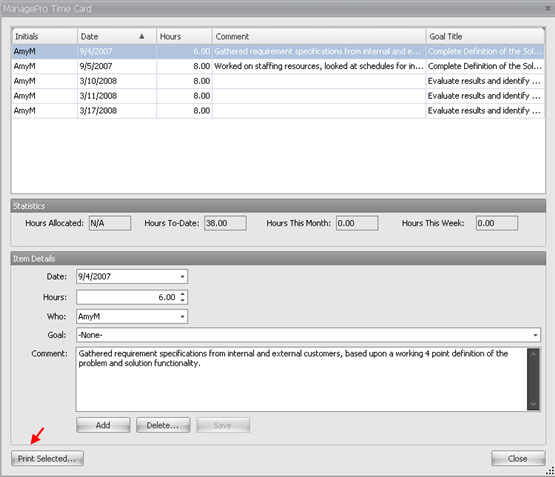This screenshot has height=477, width=555.
Task: Open the Date dropdown in Item Details
Action: (182, 276)
